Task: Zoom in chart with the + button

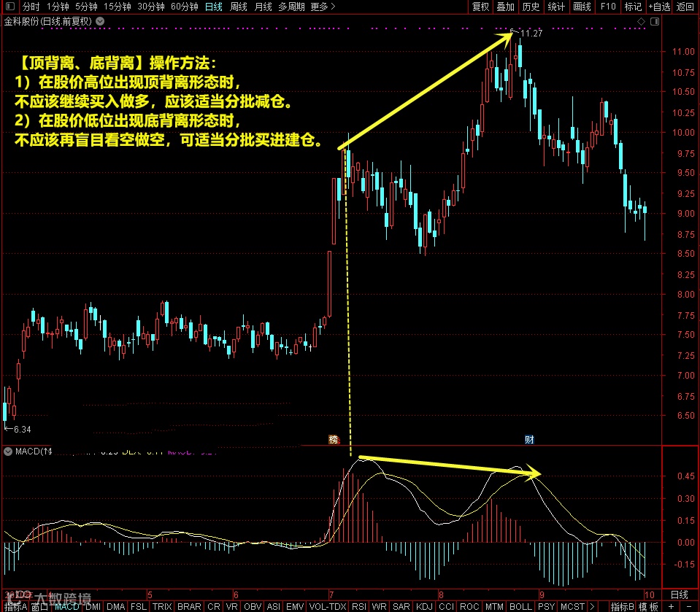Action: pyautogui.click(x=672, y=607)
